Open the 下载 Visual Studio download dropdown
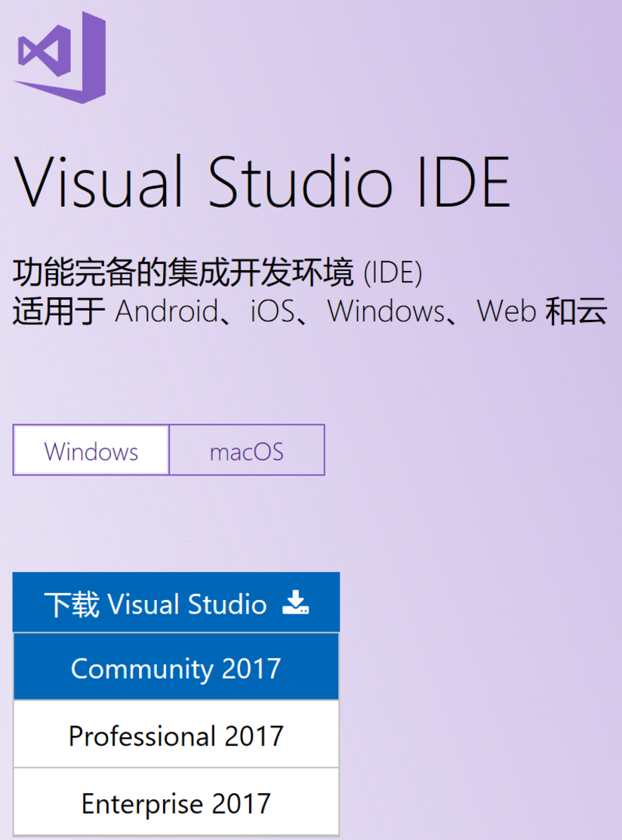The height and width of the screenshot is (840, 622). coord(177,602)
